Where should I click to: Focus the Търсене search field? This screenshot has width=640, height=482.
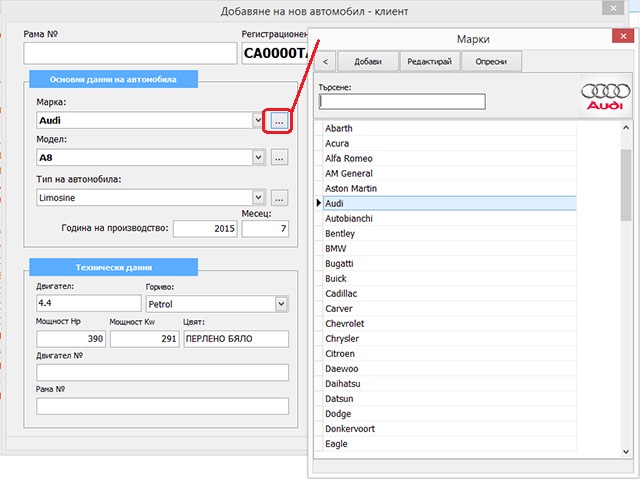402,101
